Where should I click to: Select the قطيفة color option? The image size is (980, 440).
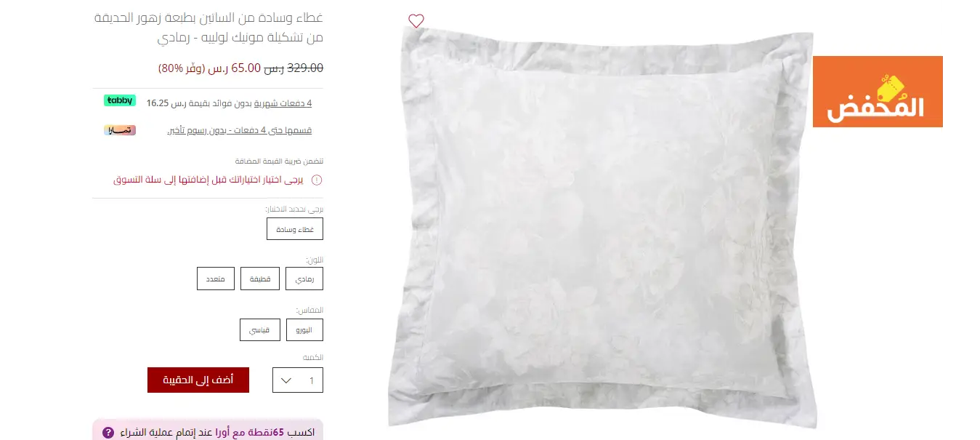point(260,279)
